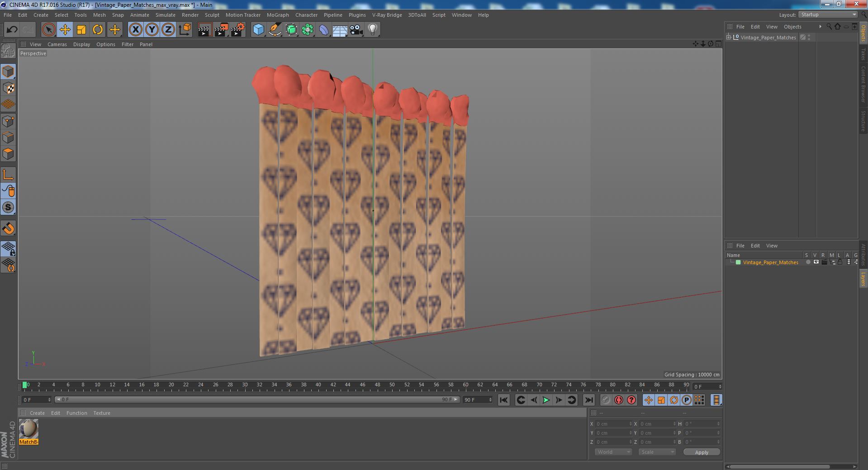
Task: Open viewport Cameras menu
Action: (57, 44)
